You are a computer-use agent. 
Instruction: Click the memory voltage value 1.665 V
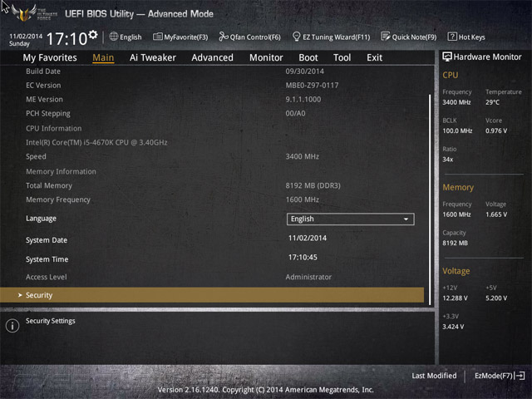[496, 214]
